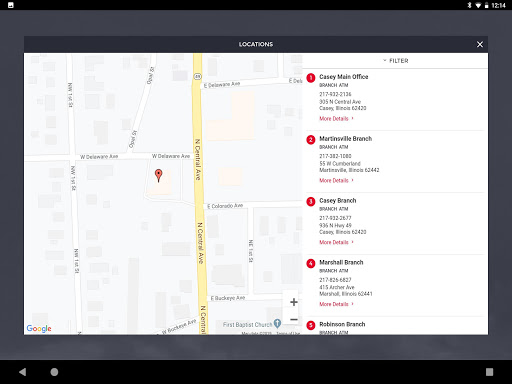512x384 pixels.
Task: Close the Locations dialog
Action: [480, 44]
